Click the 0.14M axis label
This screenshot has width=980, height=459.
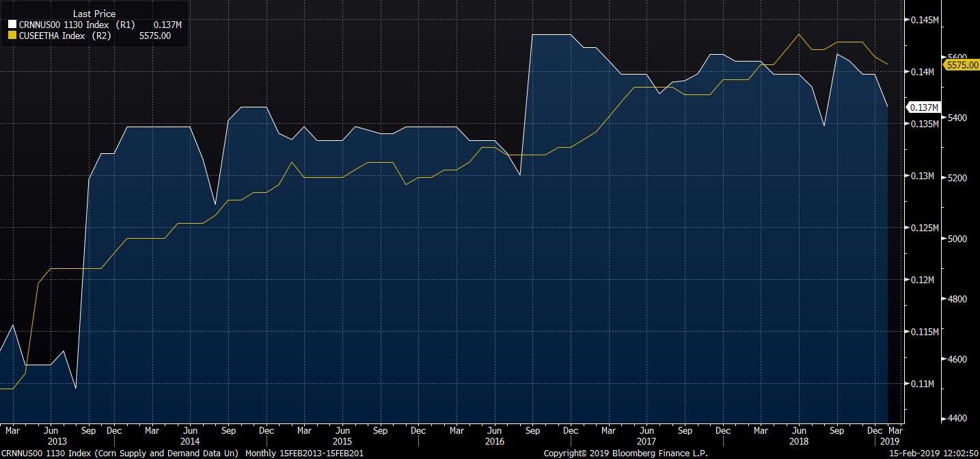tap(922, 72)
